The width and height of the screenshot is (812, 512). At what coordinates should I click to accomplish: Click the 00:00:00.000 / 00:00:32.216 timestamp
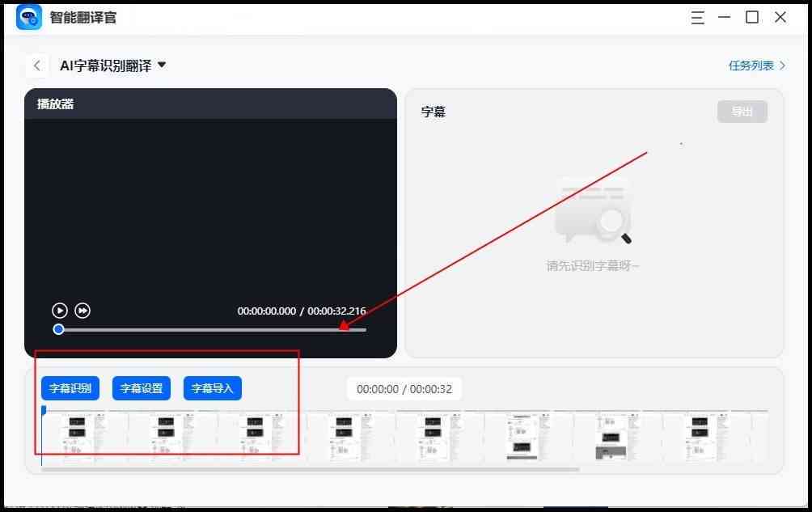302,311
